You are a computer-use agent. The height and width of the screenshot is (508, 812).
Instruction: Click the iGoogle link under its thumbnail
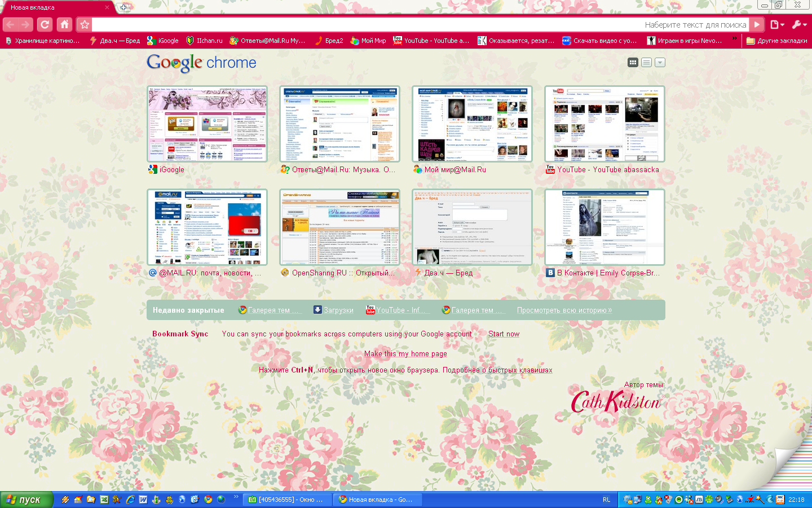pyautogui.click(x=172, y=169)
